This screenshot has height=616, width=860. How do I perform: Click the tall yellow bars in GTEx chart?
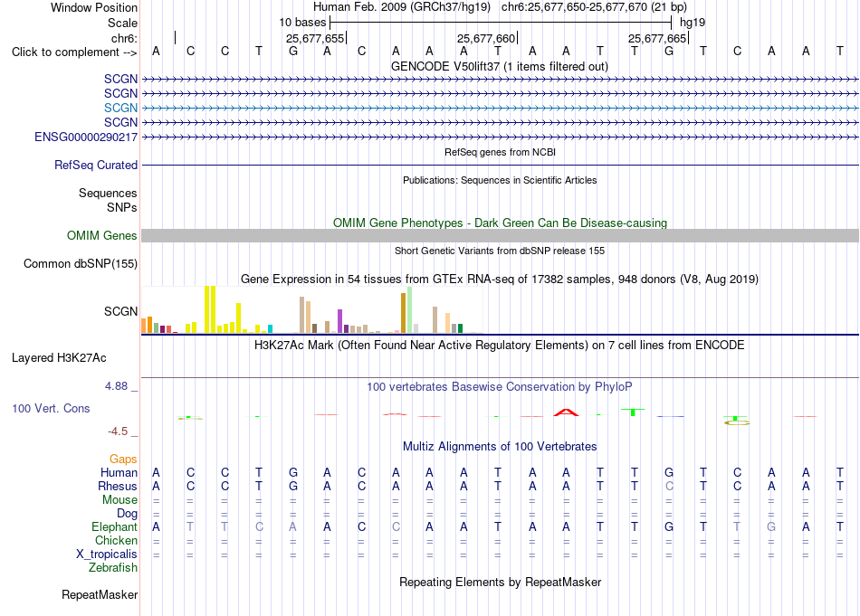(210, 309)
